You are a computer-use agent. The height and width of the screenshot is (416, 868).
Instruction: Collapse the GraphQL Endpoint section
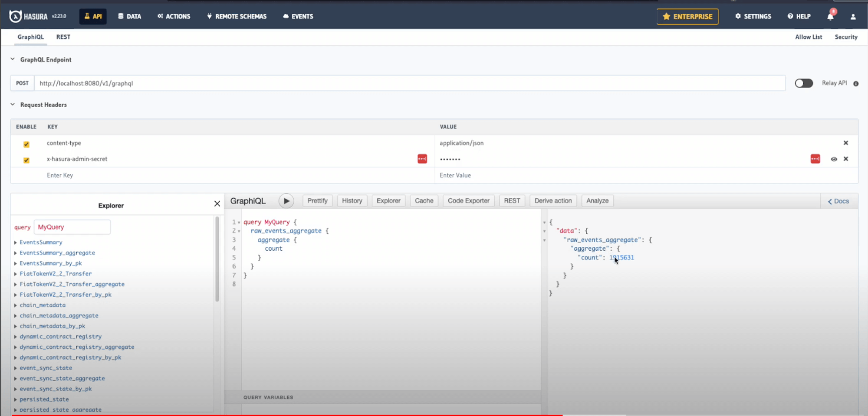(13, 59)
